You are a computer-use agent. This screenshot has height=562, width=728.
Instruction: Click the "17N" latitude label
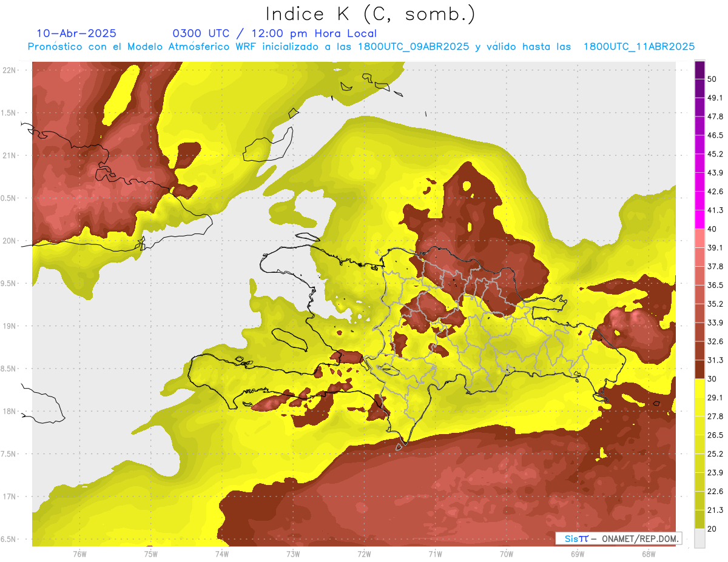pyautogui.click(x=9, y=497)
